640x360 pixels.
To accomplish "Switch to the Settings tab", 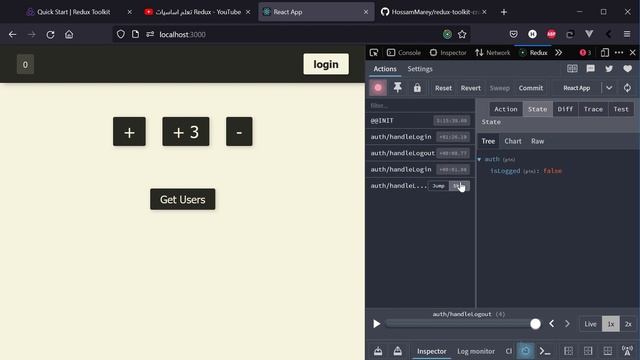I will click(420, 69).
